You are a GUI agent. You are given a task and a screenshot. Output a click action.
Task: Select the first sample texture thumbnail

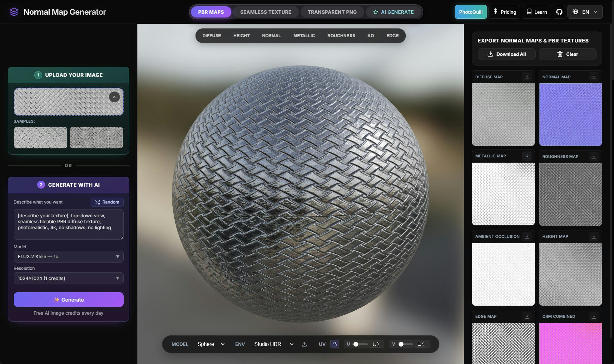(41, 137)
